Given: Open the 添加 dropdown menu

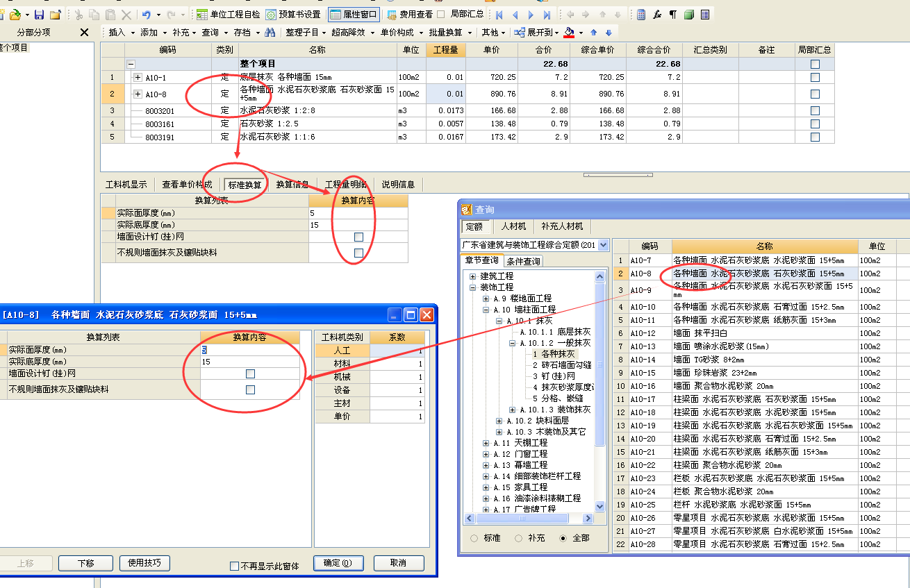Looking at the screenshot, I should pyautogui.click(x=153, y=32).
